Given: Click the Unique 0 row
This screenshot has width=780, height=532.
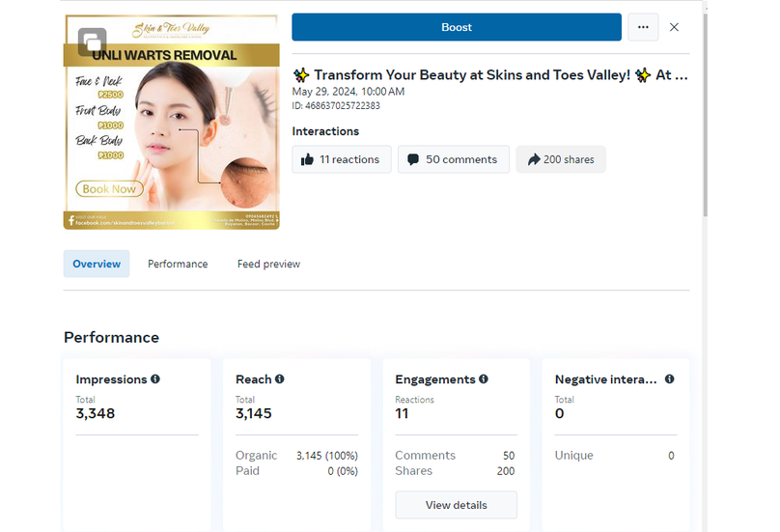Looking at the screenshot, I should click(615, 456).
